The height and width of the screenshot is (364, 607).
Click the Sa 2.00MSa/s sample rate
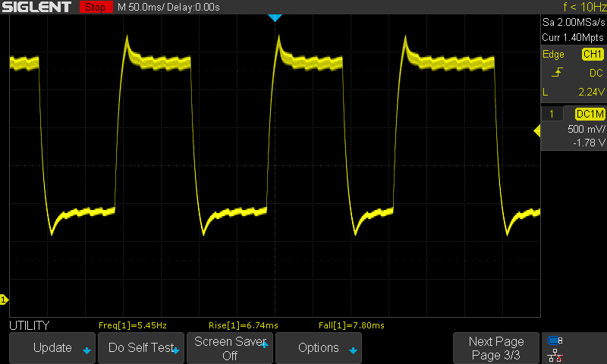point(574,23)
